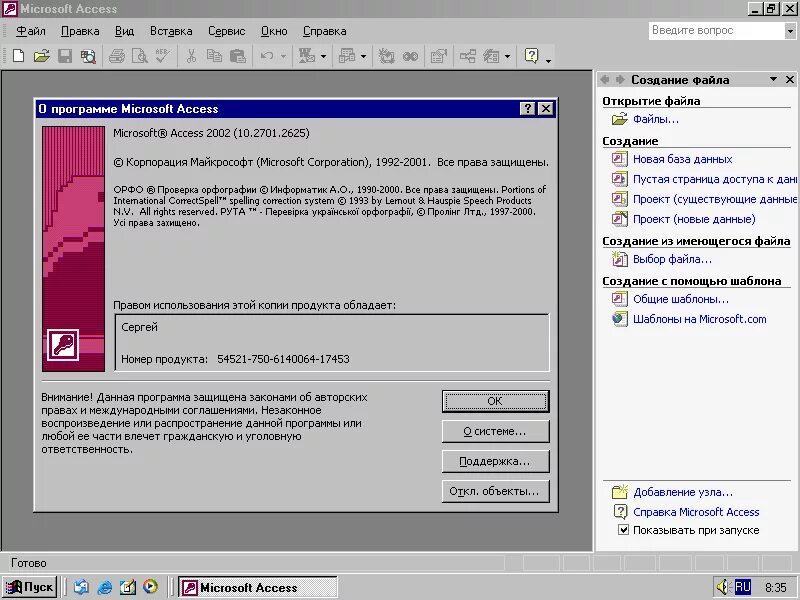Click the Новая база данных link
This screenshot has height=600, width=800.
(683, 159)
